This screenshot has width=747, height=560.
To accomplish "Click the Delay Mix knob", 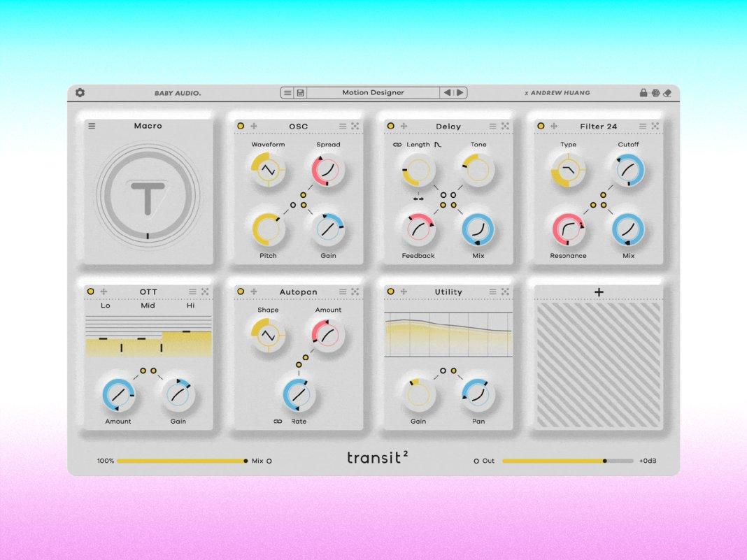I will (x=478, y=229).
